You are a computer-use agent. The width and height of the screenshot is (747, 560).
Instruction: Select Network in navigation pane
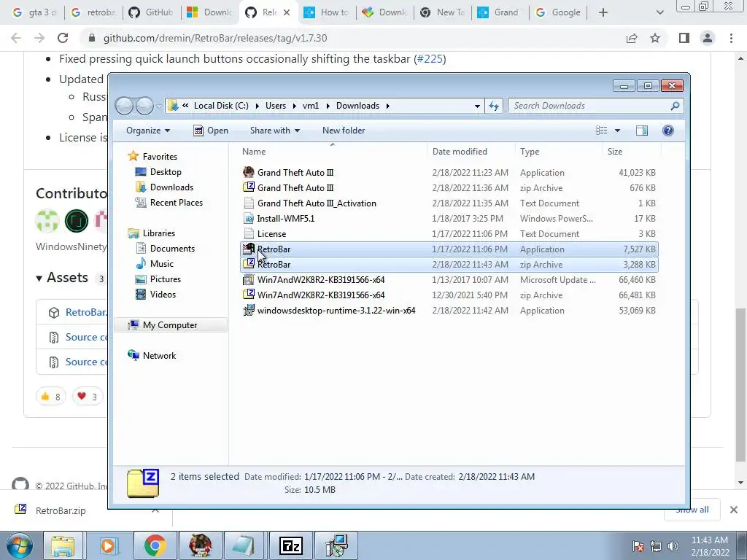click(152, 355)
